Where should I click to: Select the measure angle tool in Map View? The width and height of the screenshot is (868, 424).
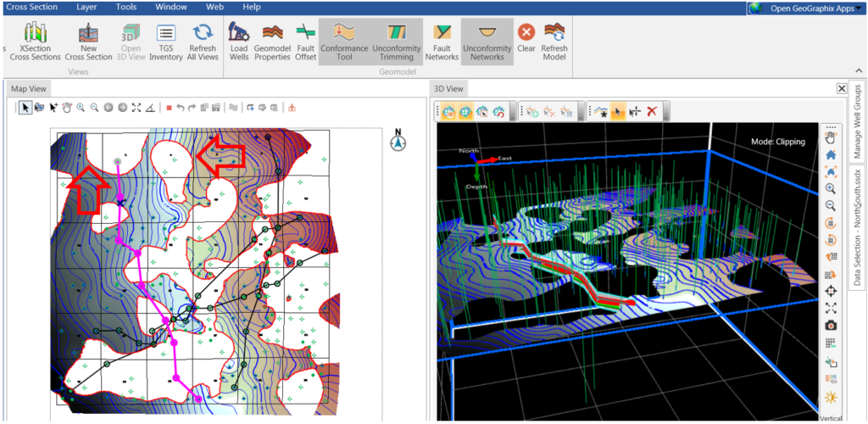coord(151,108)
